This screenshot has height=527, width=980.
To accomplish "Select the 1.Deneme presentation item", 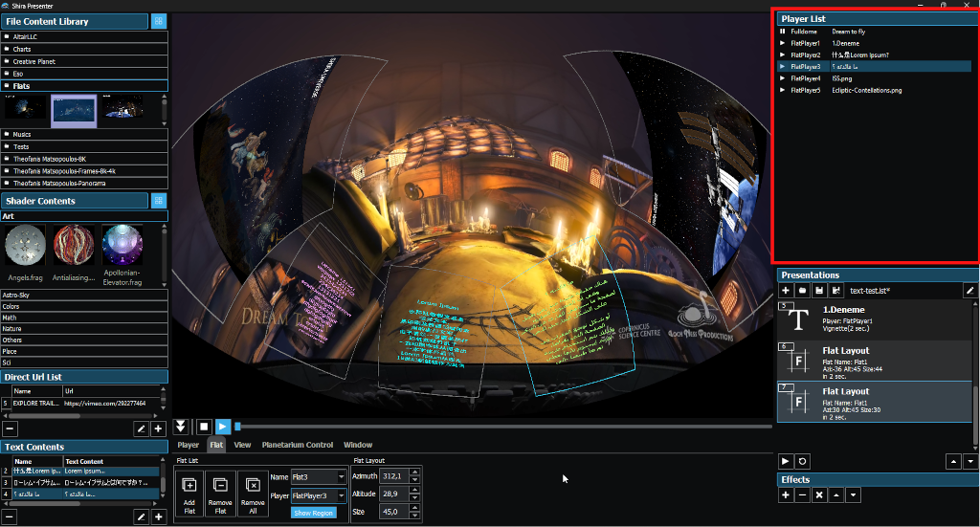I will (x=875, y=319).
